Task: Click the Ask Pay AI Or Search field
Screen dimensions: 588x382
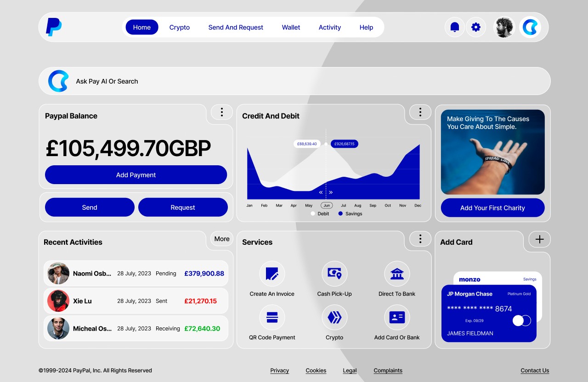Action: [294, 81]
